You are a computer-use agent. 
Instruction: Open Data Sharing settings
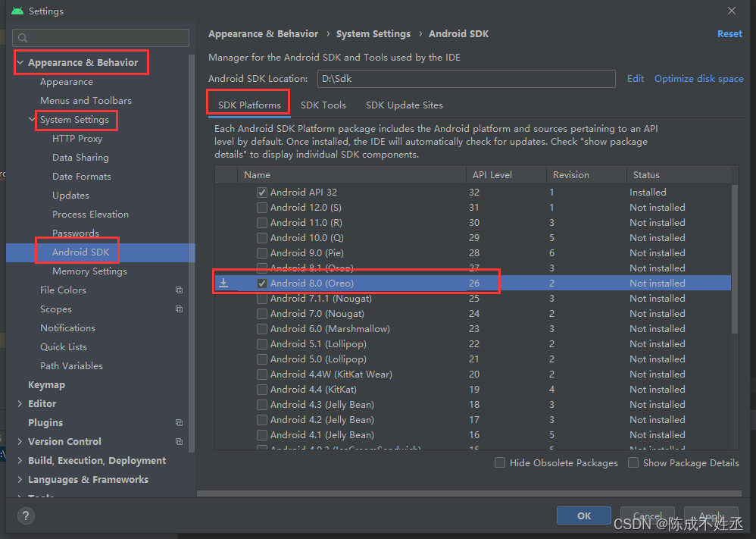click(x=80, y=158)
